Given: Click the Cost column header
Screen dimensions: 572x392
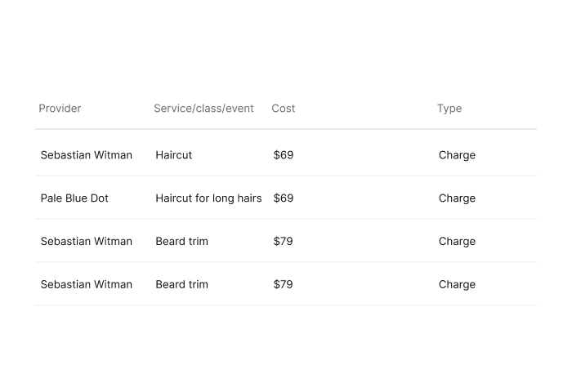Looking at the screenshot, I should click(x=283, y=109).
